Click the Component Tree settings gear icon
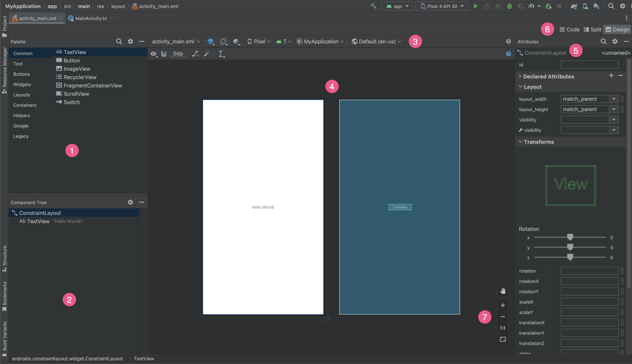The width and height of the screenshot is (632, 364). [x=130, y=202]
